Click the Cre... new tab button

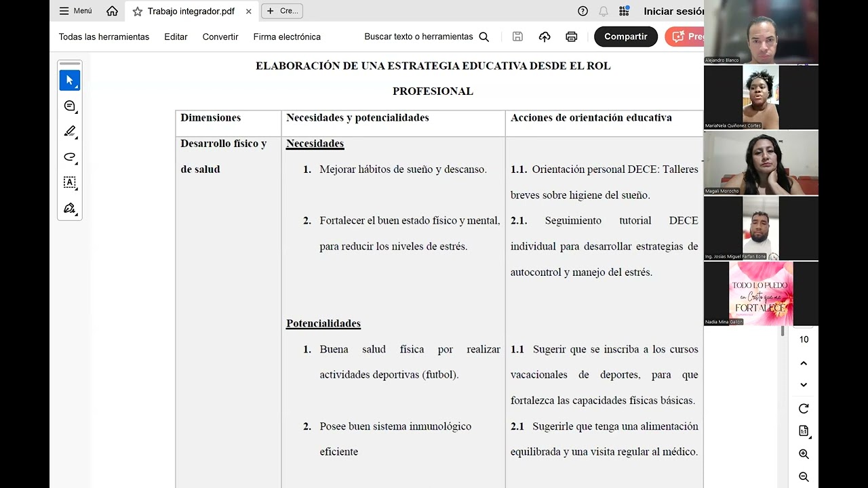click(x=282, y=11)
